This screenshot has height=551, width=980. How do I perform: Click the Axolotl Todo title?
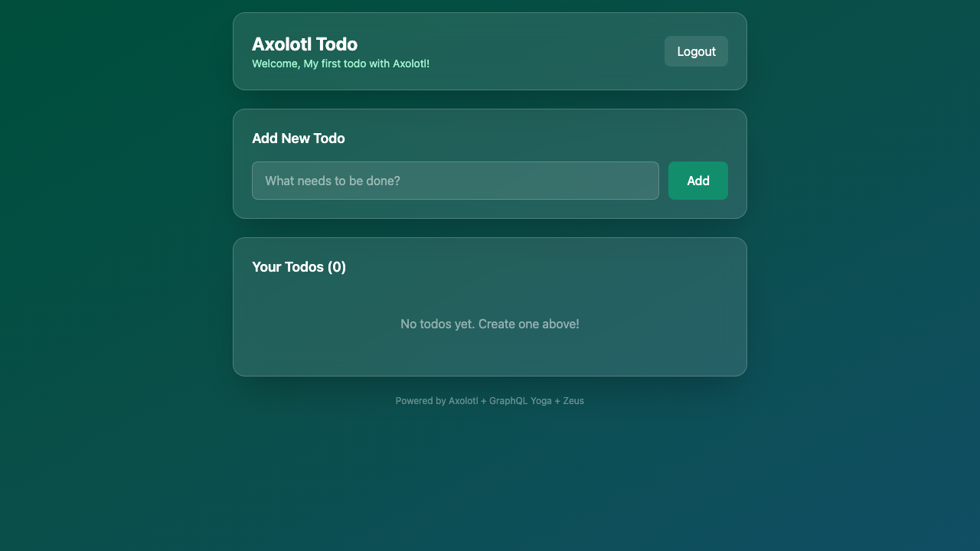point(304,44)
